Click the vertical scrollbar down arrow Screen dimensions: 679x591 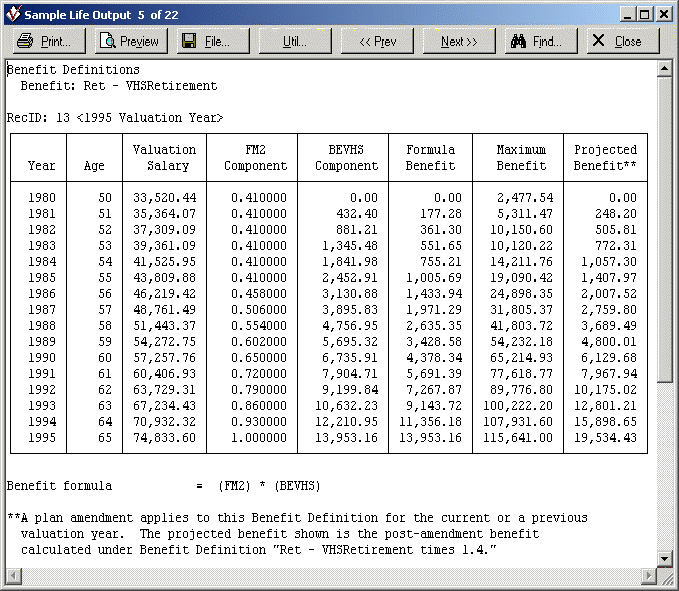664,558
